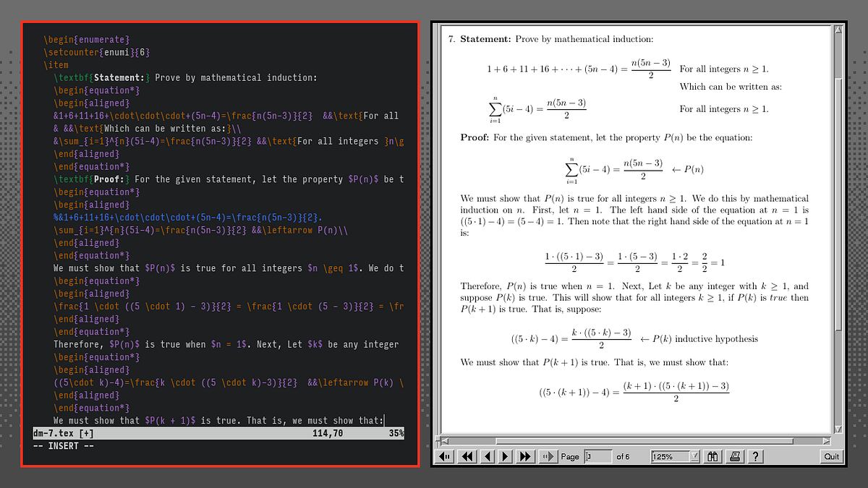Go to the next page
Screen dimensions: 868x488
(x=506, y=456)
